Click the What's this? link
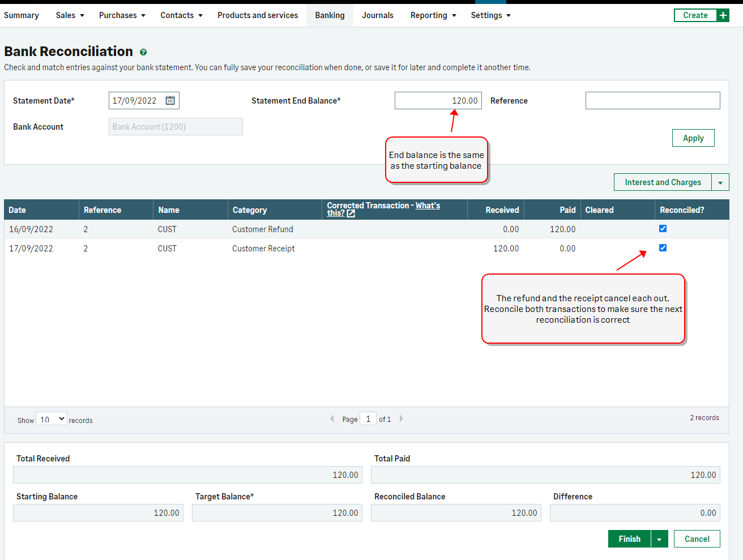Viewport: 743px width, 560px height. (x=428, y=206)
